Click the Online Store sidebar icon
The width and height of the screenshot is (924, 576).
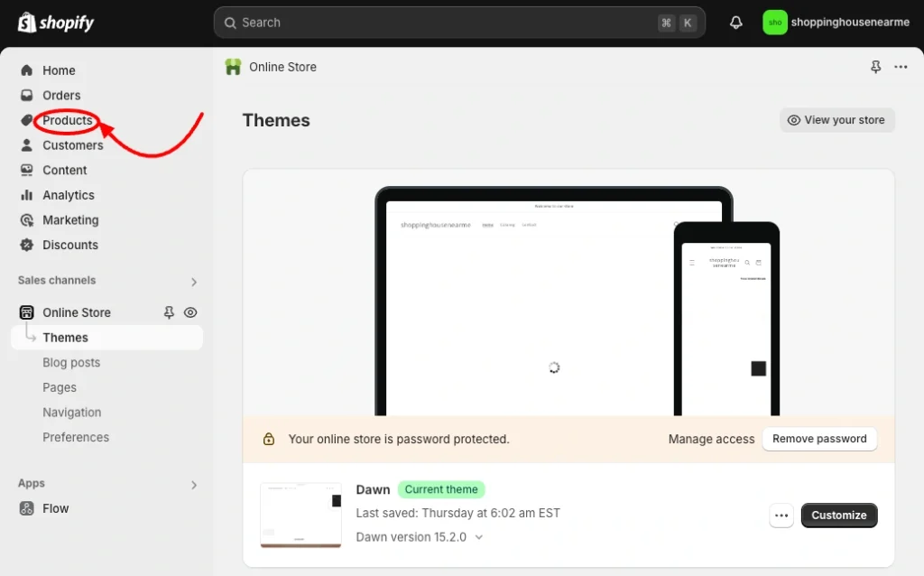click(26, 312)
